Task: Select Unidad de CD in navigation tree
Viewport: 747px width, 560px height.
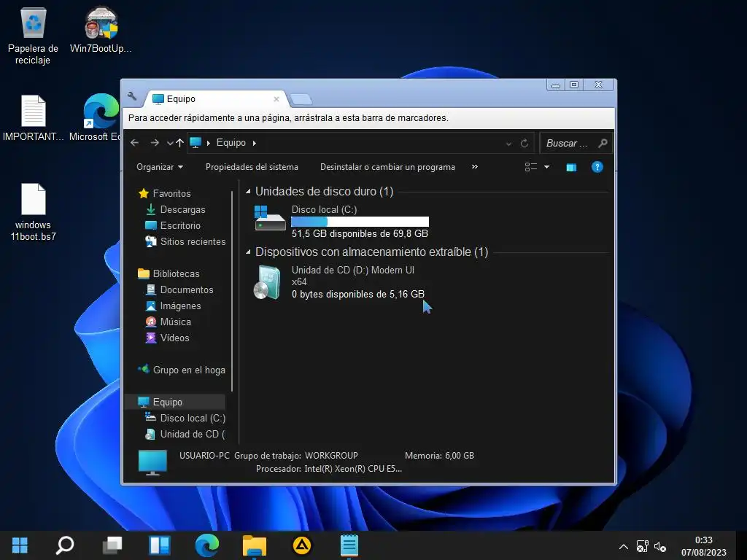Action: pos(185,435)
